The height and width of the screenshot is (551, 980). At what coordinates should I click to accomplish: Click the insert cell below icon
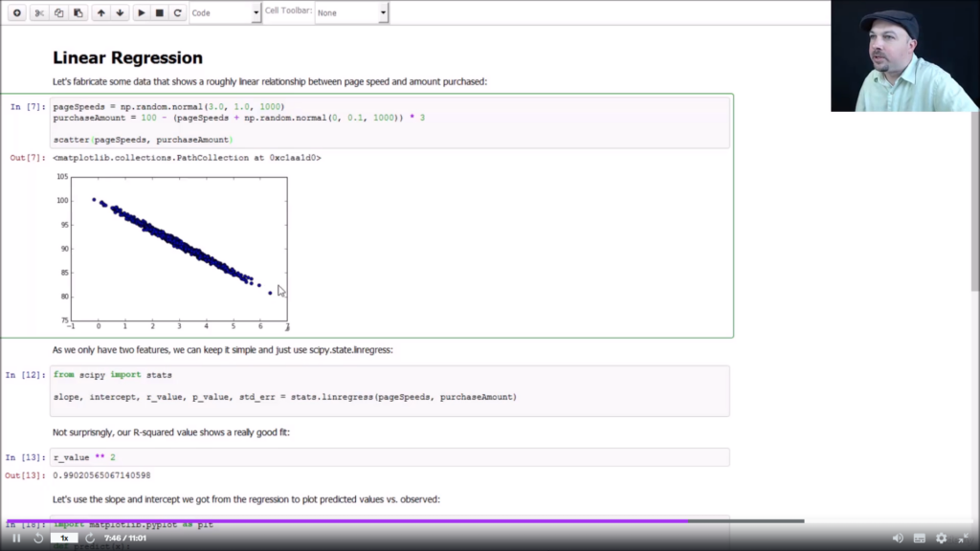click(17, 12)
